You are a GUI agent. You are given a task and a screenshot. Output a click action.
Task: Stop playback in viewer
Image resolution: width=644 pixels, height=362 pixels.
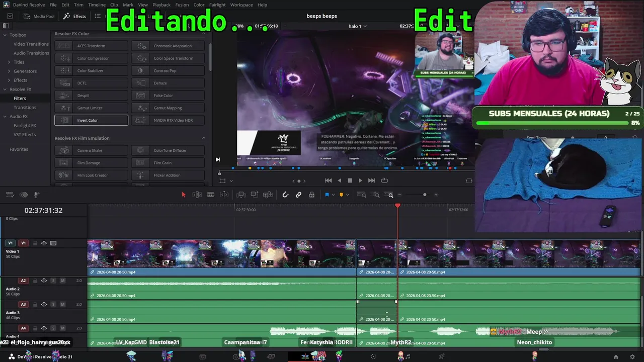pos(350,180)
